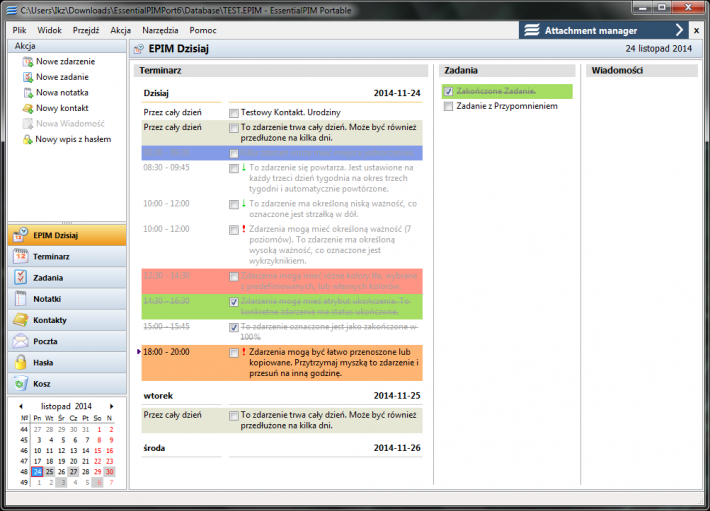Click the Nowe zdarzenie link
The height and width of the screenshot is (511, 710).
[x=65, y=62]
